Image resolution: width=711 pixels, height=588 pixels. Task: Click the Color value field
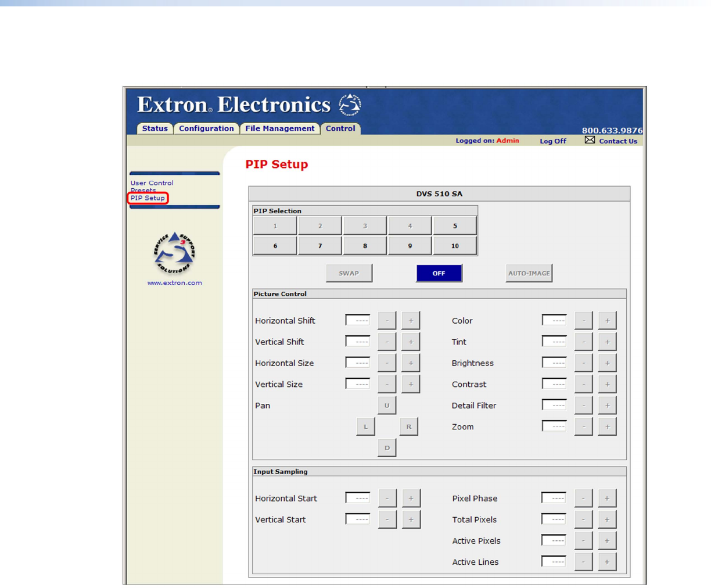coord(554,320)
